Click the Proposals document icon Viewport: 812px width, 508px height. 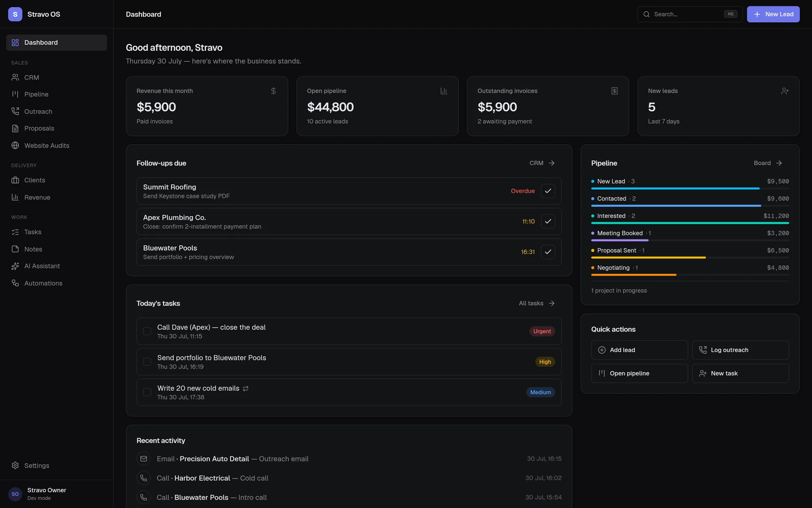(x=15, y=128)
